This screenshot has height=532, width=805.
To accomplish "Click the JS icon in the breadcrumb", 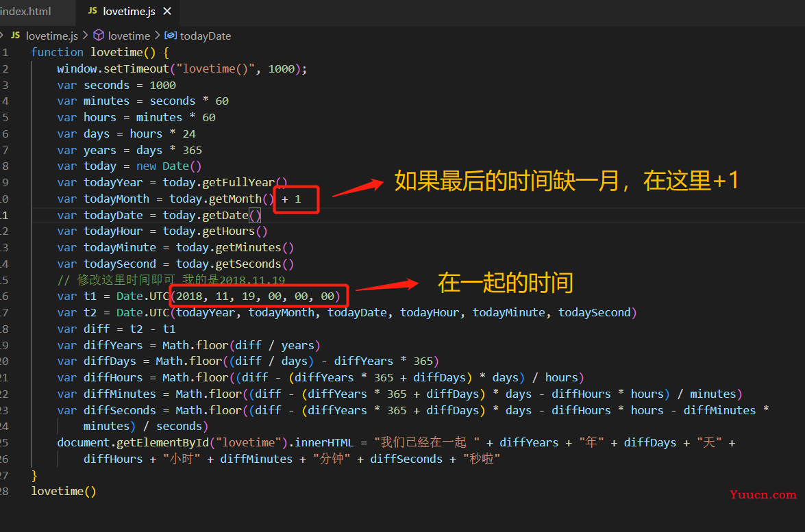I will click(x=15, y=36).
